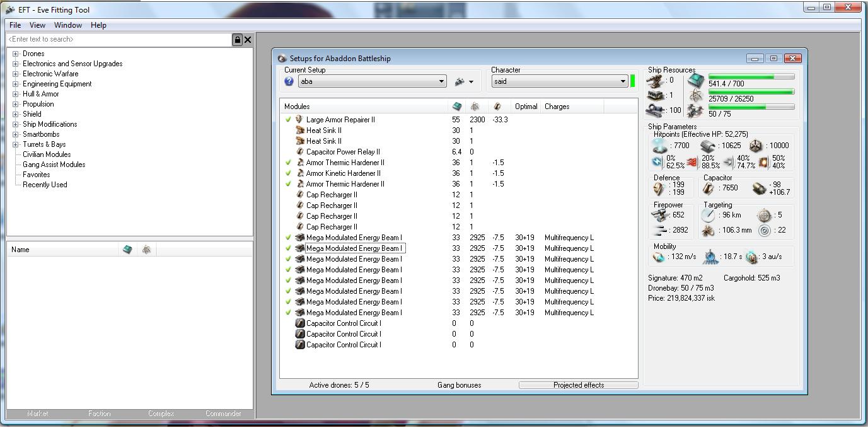
Task: Click the armor hitpoints icon showing 10625
Action: 709,146
